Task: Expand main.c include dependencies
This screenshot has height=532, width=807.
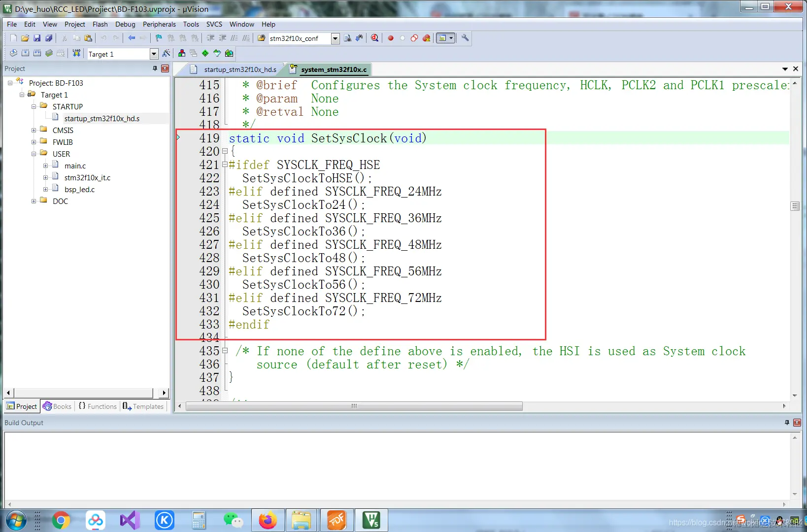Action: coord(45,166)
